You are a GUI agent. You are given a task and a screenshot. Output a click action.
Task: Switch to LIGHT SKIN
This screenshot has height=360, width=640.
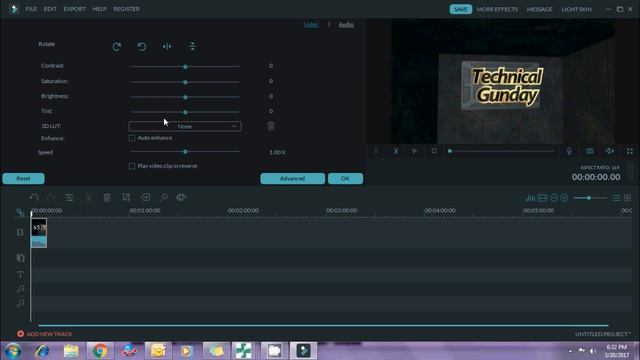tap(576, 9)
